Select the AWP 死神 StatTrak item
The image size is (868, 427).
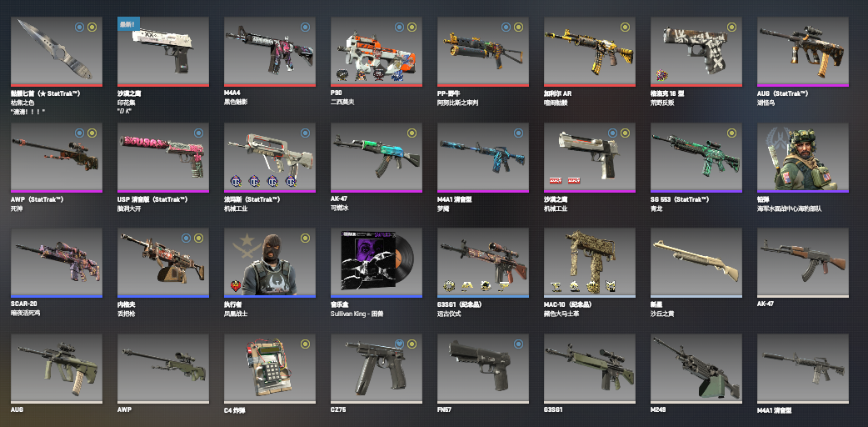point(57,158)
